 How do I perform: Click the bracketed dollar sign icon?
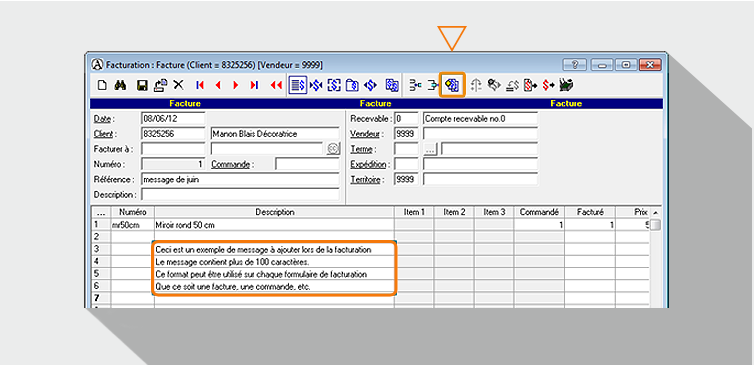point(334,86)
